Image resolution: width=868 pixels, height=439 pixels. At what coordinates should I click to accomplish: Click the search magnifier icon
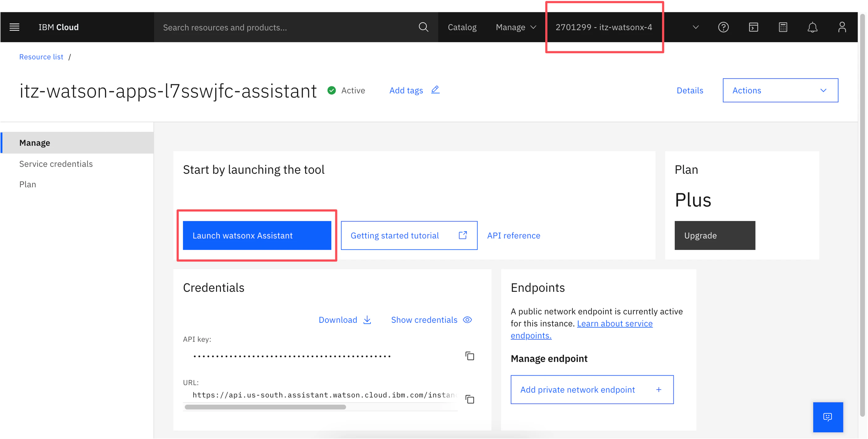(423, 27)
